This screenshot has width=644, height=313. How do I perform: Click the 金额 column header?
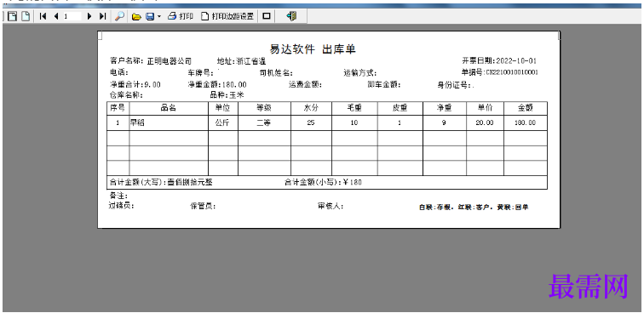click(525, 108)
